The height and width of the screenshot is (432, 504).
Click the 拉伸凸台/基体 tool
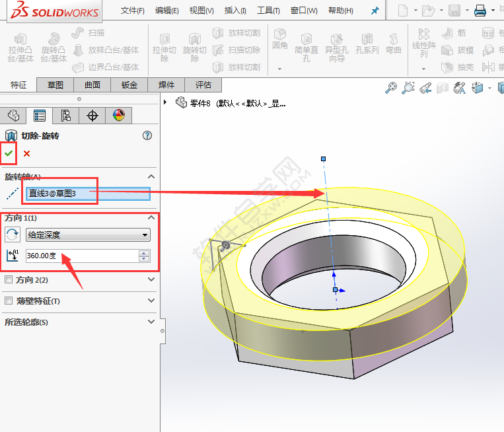click(20, 48)
